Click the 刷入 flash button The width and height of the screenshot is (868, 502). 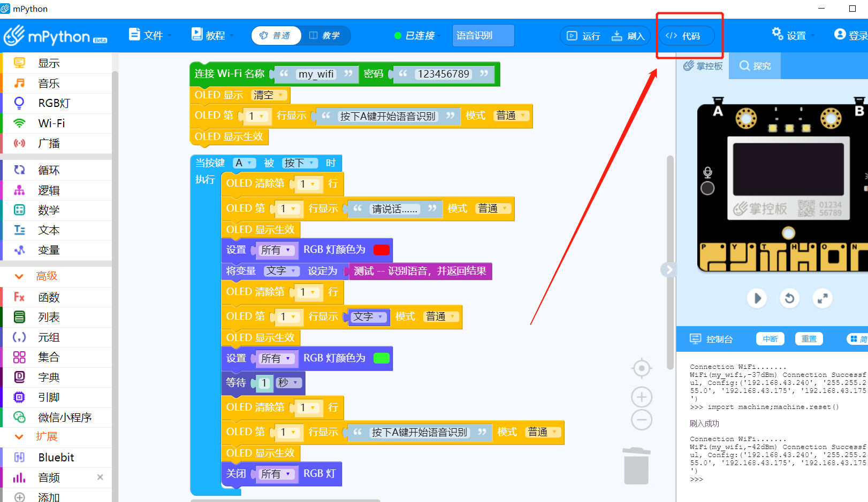coord(628,36)
